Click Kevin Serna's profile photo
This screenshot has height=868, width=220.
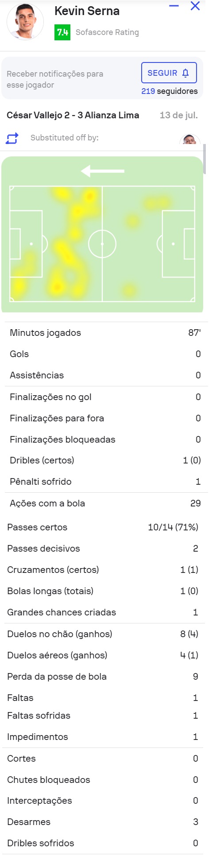tap(25, 22)
